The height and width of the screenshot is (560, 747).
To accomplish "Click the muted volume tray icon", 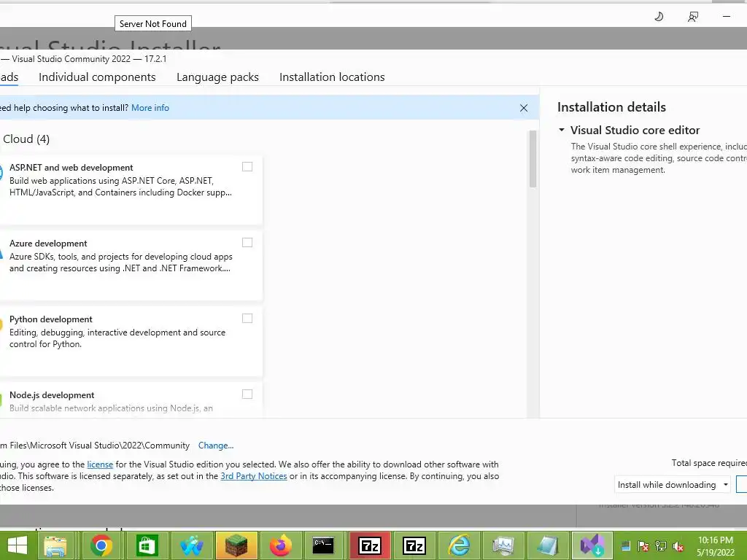I will point(678,546).
